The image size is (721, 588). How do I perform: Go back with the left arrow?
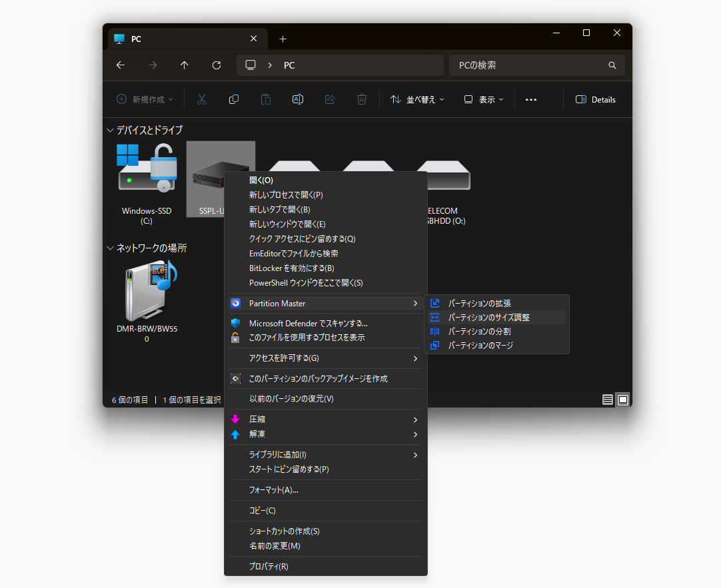click(x=121, y=65)
